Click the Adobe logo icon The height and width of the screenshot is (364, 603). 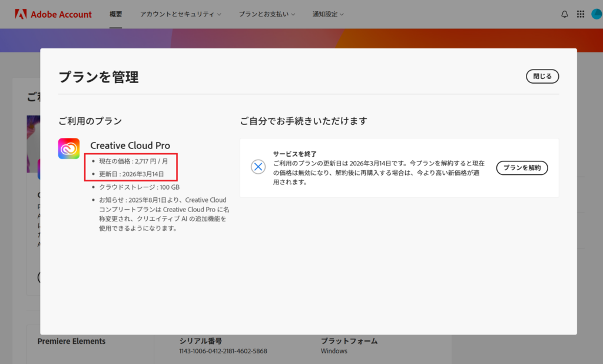pyautogui.click(x=20, y=14)
